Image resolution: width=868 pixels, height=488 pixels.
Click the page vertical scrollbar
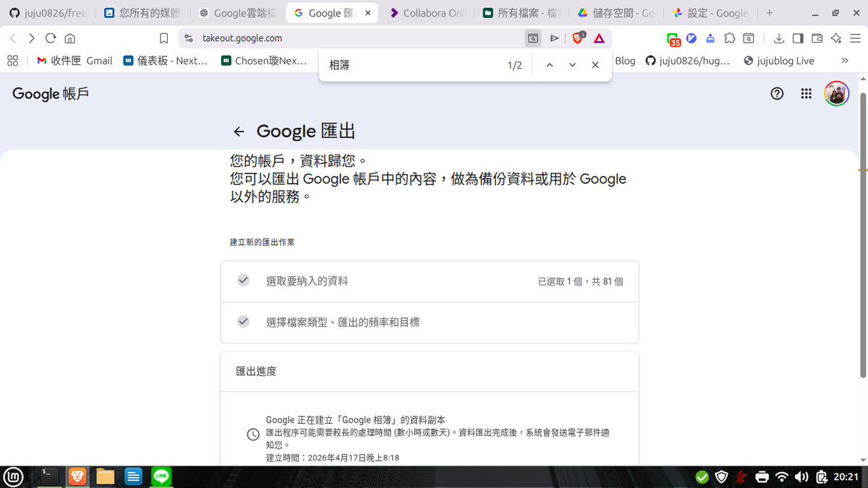coord(863,235)
